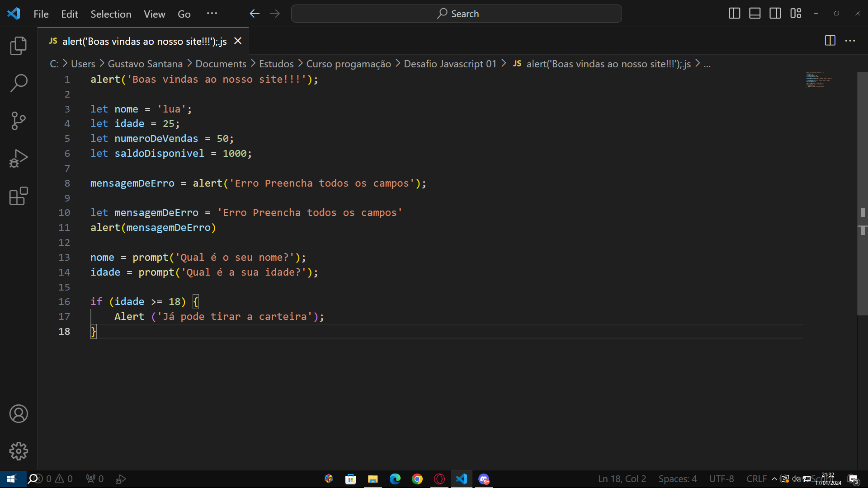Screen dimensions: 868x488
Task: Open the Search view in activity bar
Action: click(19, 83)
